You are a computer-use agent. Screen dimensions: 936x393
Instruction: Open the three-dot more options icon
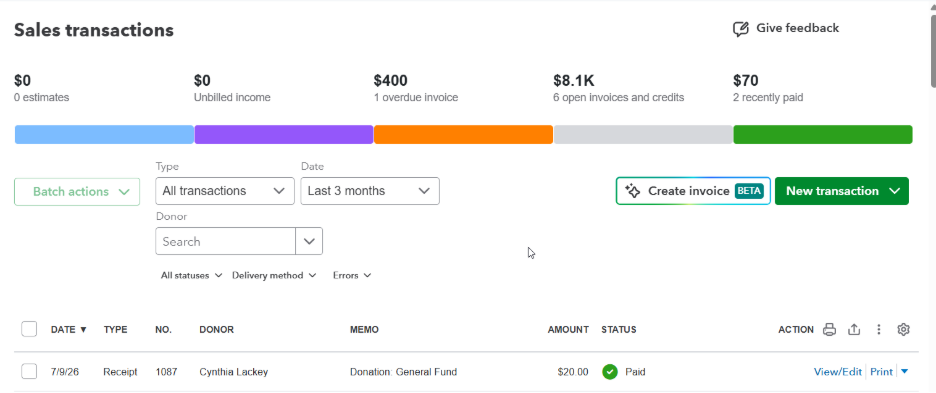(879, 329)
